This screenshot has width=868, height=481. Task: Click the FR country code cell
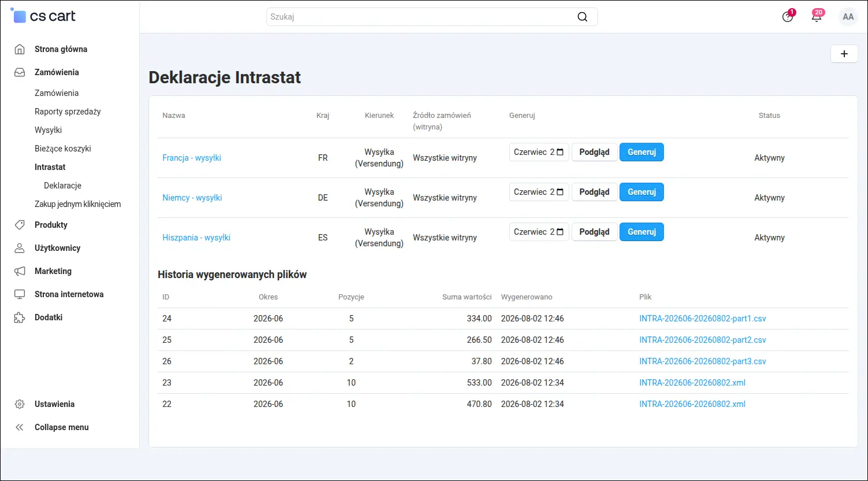point(323,158)
